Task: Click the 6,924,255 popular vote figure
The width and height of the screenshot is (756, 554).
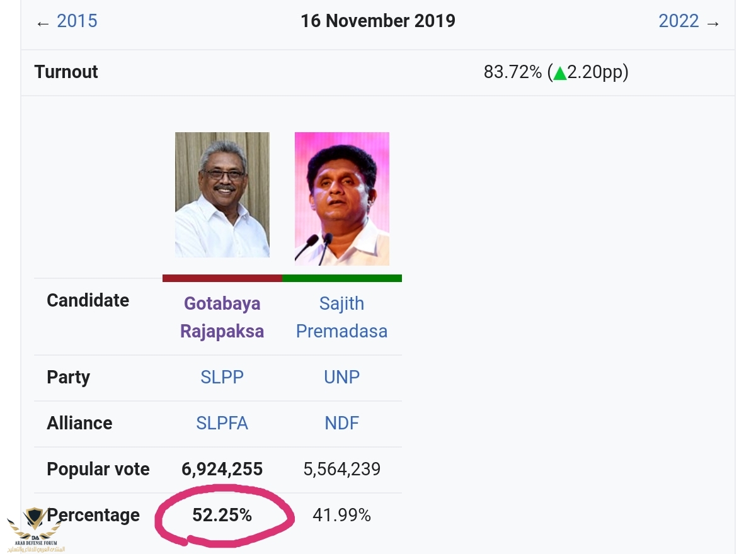Action: (222, 469)
